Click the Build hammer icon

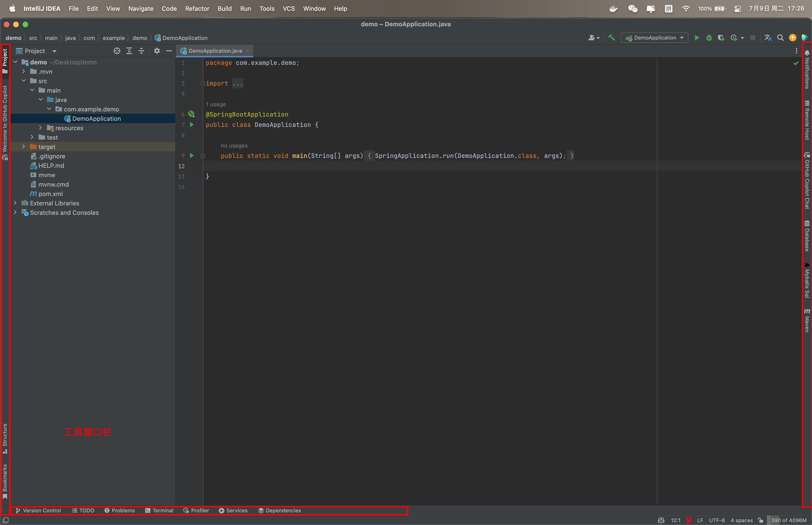[612, 38]
